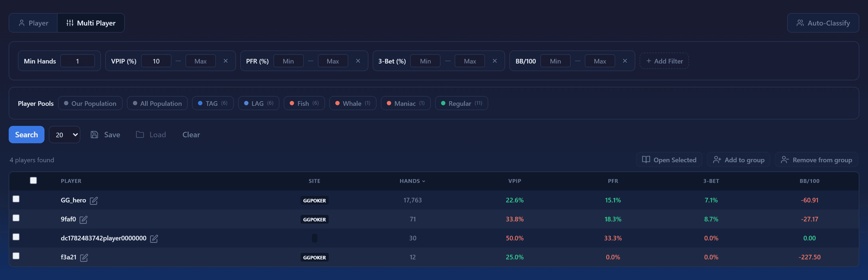The image size is (868, 280).
Task: Click the Min Hands input field
Action: 78,61
